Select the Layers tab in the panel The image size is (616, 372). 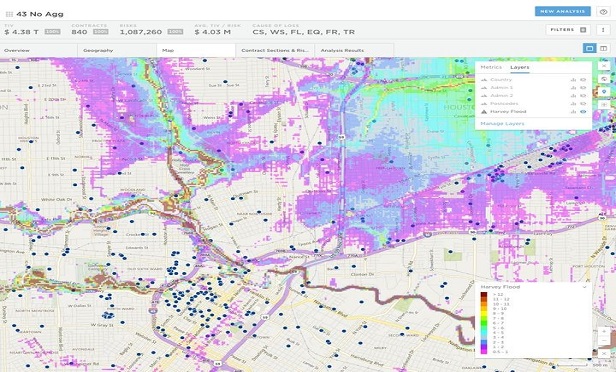pos(519,67)
